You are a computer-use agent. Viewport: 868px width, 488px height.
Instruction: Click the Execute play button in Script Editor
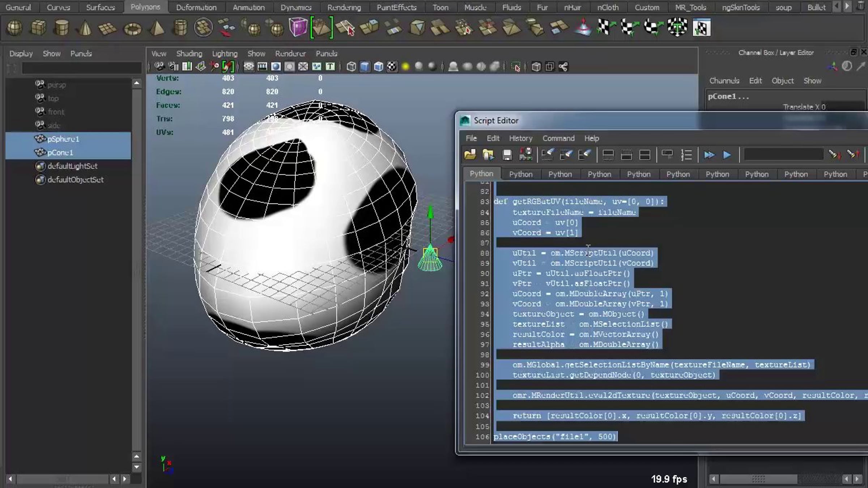(x=727, y=155)
